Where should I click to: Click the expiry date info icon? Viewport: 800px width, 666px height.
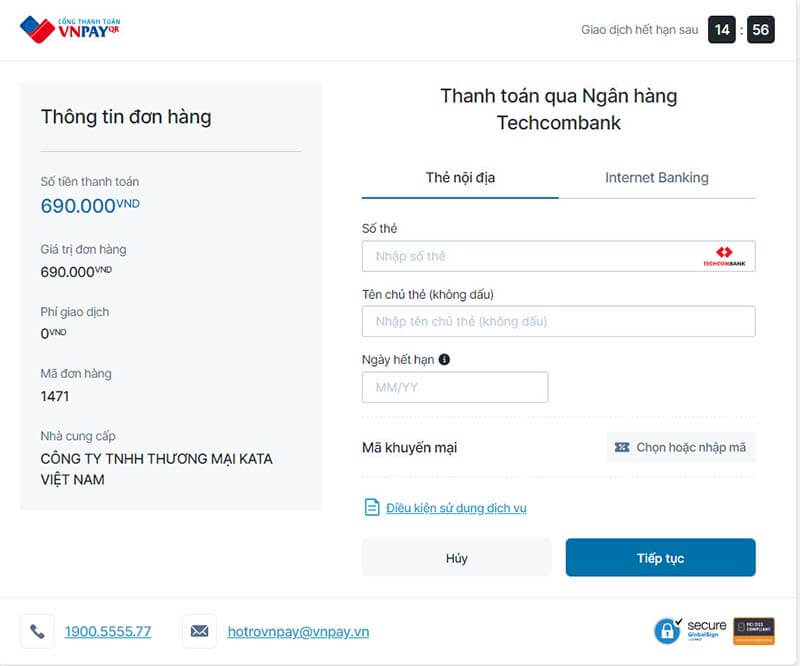444,359
